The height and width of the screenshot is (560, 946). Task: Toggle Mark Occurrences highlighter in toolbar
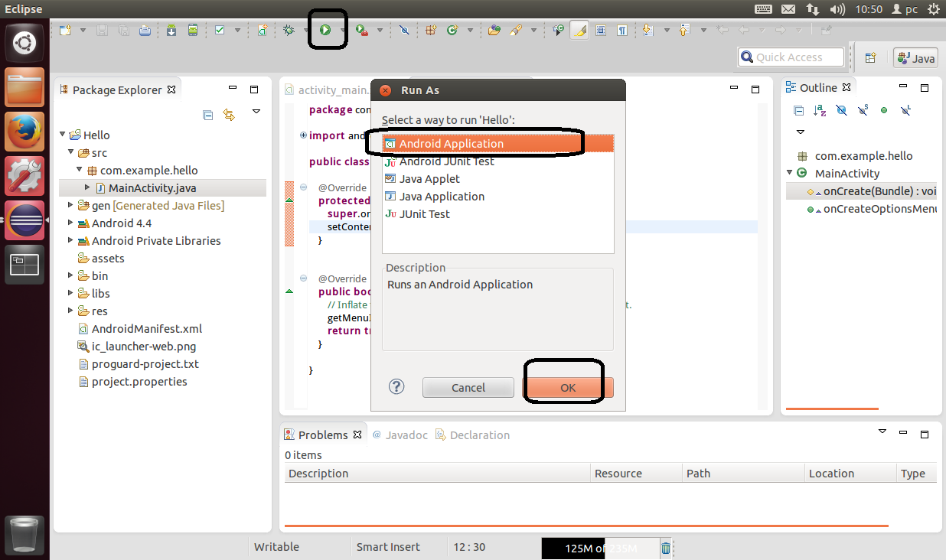pyautogui.click(x=579, y=30)
